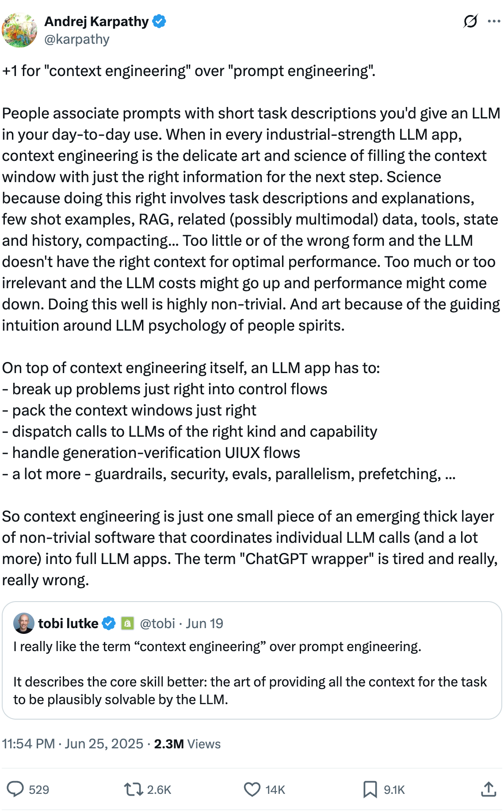This screenshot has height=812, width=504.
Task: Click the Shopify affiliation badge icon
Action: click(128, 623)
